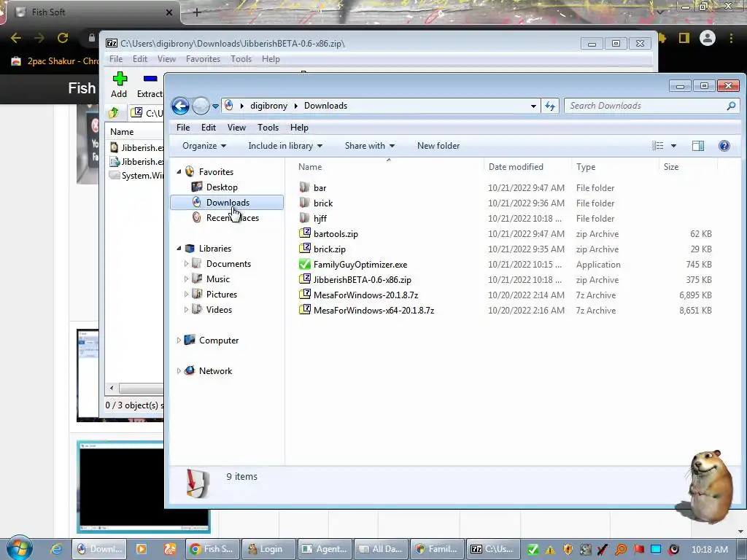This screenshot has width=747, height=560.
Task: Open Explorer's View menu
Action: (236, 128)
